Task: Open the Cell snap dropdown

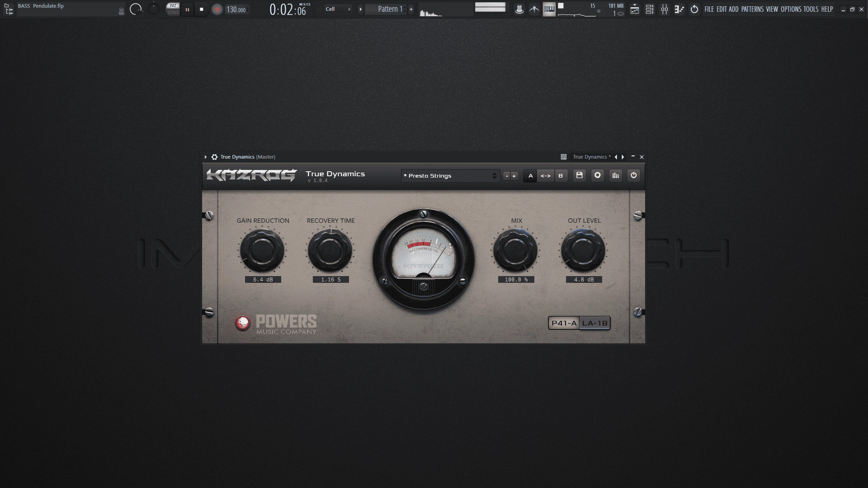Action: click(x=338, y=9)
